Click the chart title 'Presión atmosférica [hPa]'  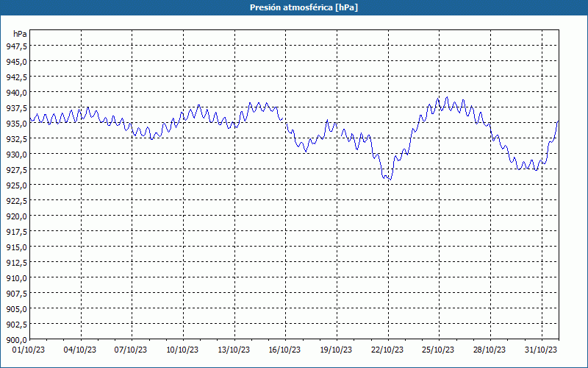tap(304, 7)
